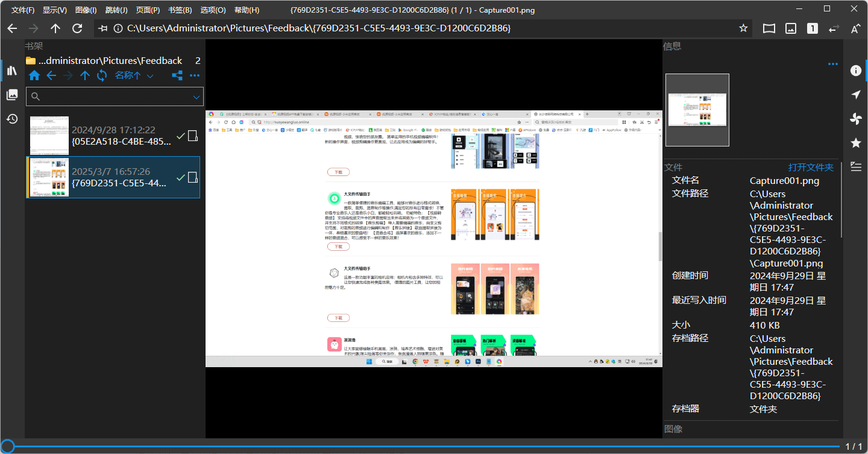
Task: Open the 页面(P) menu
Action: (x=148, y=10)
